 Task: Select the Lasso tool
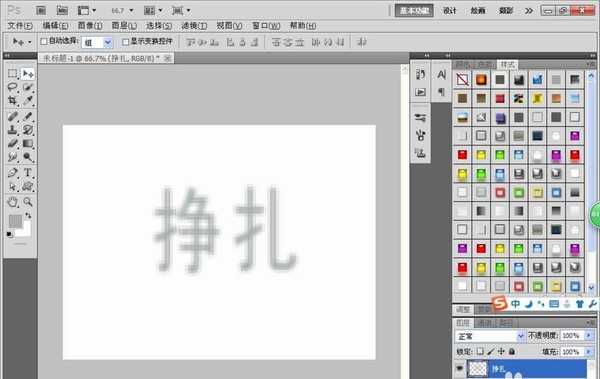point(12,87)
